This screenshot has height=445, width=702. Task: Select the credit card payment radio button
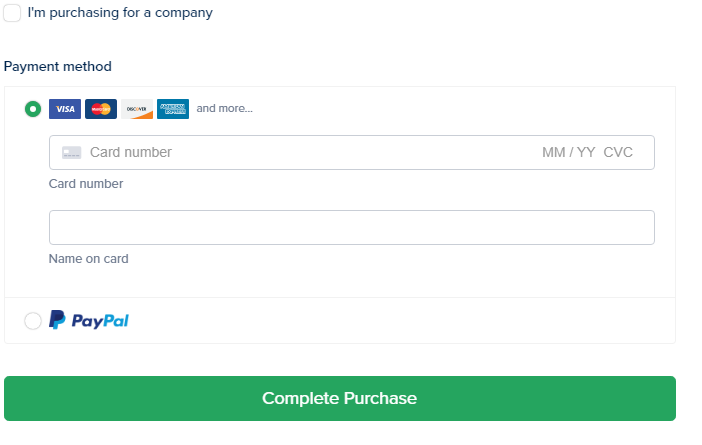[33, 109]
